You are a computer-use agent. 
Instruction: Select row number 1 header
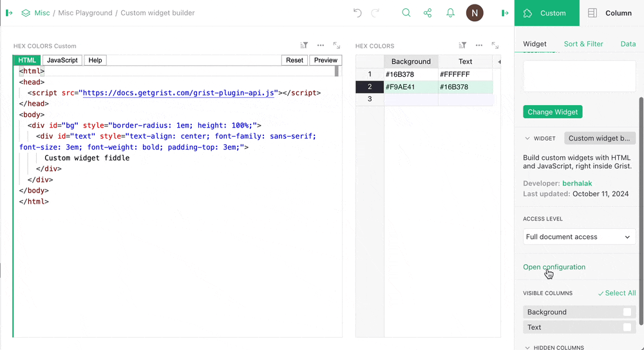coord(370,74)
